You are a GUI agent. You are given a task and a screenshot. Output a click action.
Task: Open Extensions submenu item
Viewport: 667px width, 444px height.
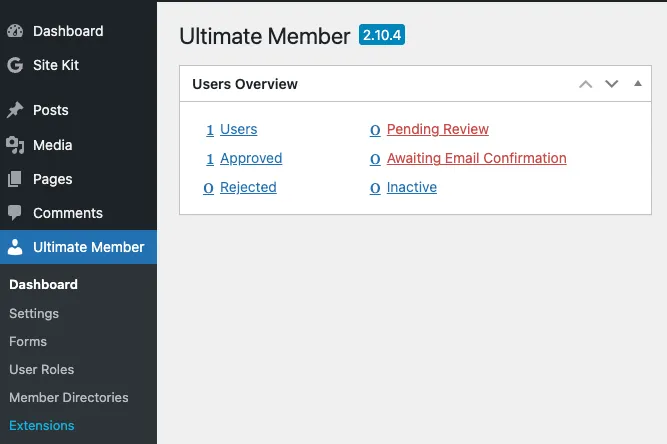coord(42,426)
